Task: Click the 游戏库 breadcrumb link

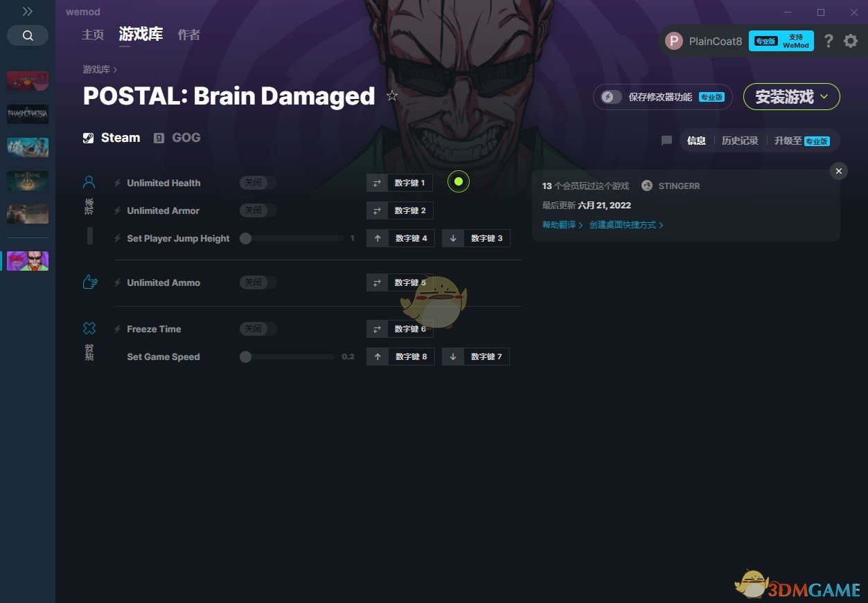Action: pos(96,69)
